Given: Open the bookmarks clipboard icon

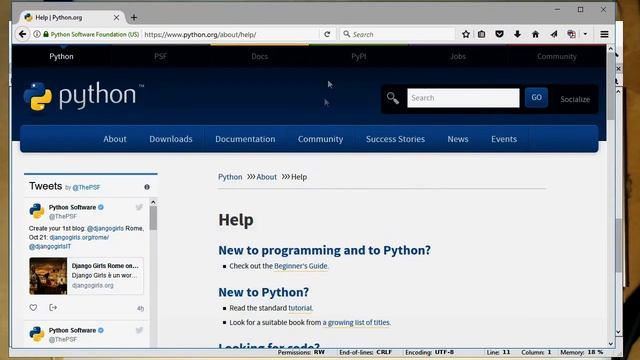Looking at the screenshot, I should pyautogui.click(x=482, y=34).
